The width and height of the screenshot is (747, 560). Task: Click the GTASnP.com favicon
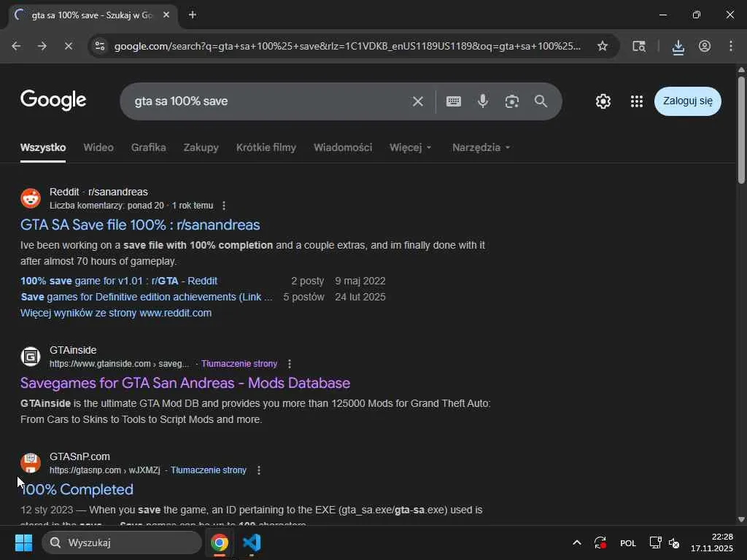[x=31, y=463]
